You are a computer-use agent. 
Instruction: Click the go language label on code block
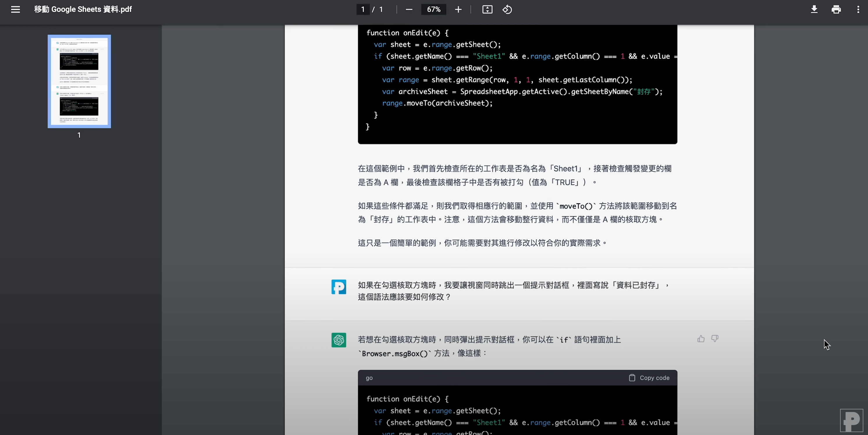click(369, 378)
